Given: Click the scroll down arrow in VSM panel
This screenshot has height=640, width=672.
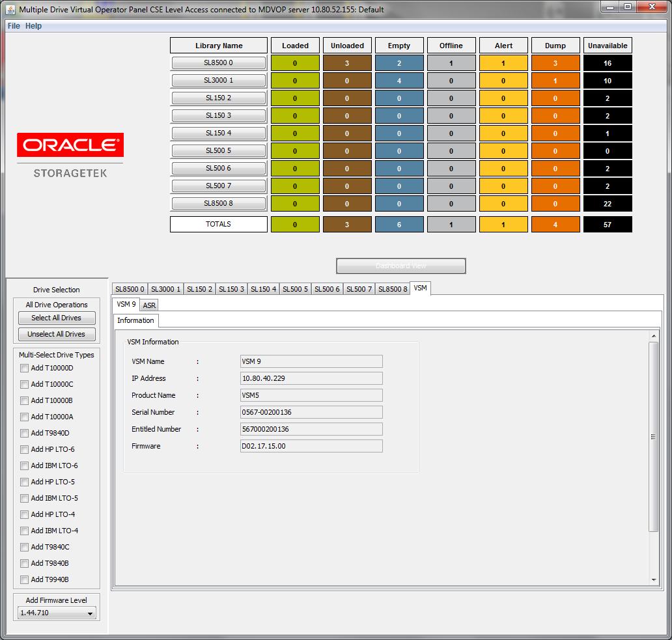Looking at the screenshot, I should pyautogui.click(x=654, y=579).
